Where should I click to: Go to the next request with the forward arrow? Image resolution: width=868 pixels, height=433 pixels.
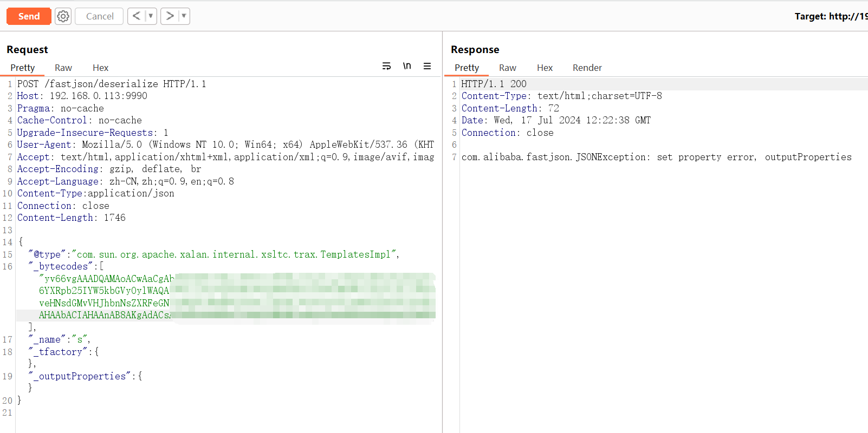coord(170,16)
